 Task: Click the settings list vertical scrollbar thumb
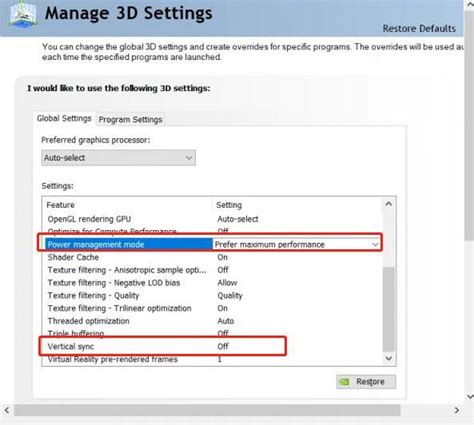click(x=389, y=309)
